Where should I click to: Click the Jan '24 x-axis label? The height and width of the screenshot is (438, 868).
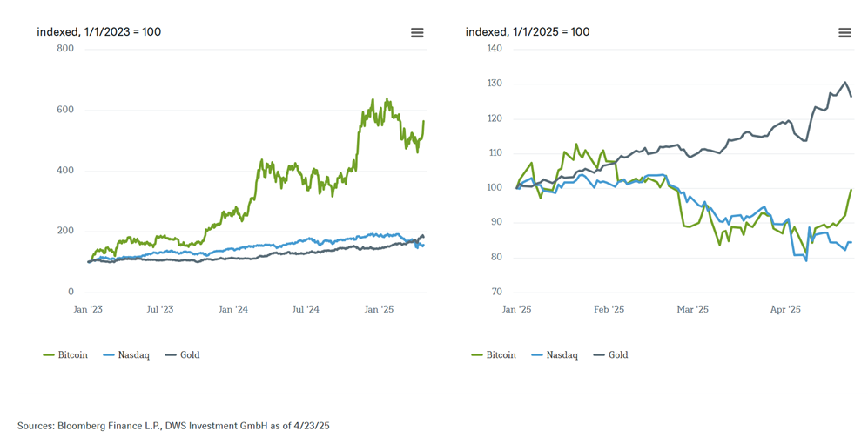coord(232,309)
